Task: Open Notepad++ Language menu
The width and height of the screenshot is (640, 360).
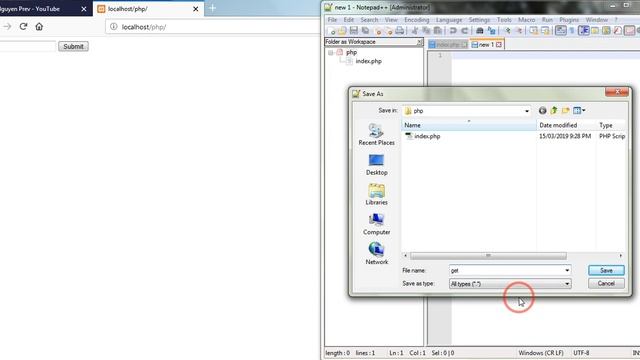Action: [449, 20]
